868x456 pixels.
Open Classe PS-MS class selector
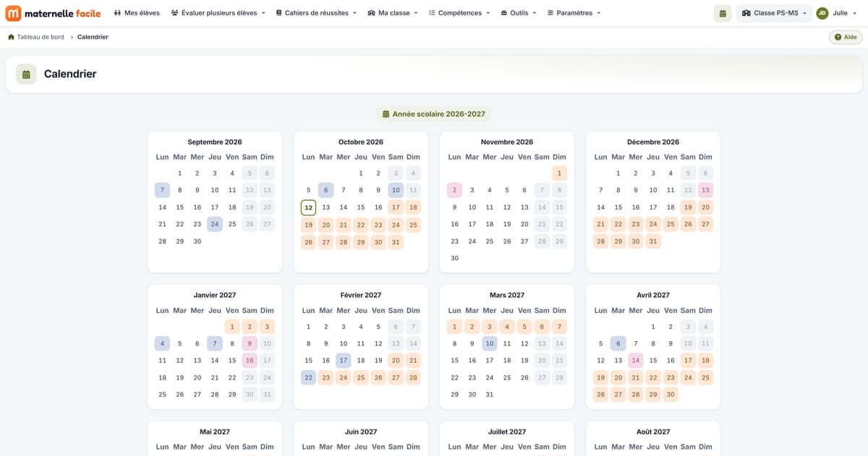(774, 13)
